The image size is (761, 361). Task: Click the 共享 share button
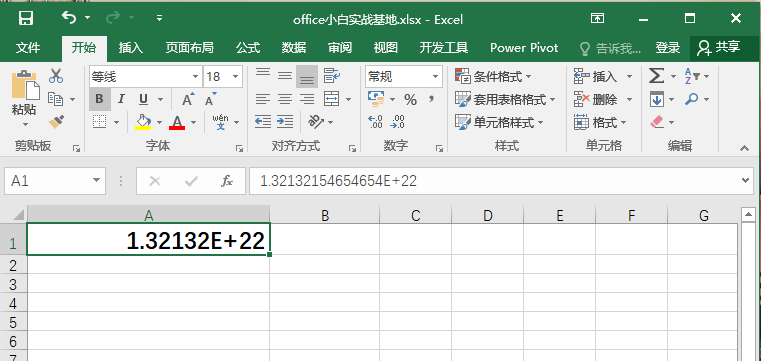(x=719, y=47)
